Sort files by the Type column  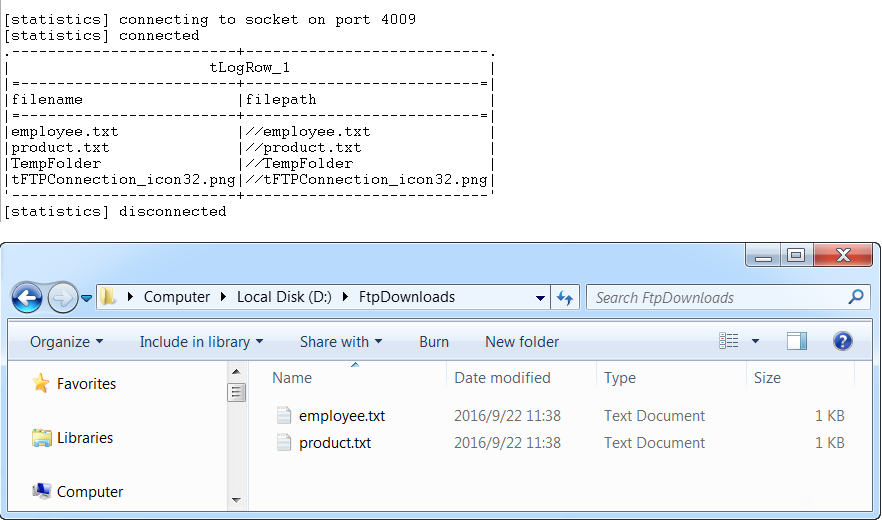(x=620, y=378)
